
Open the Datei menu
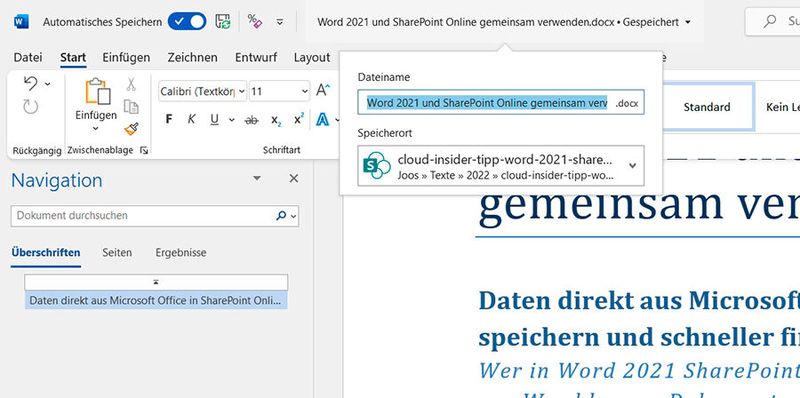coord(28,58)
